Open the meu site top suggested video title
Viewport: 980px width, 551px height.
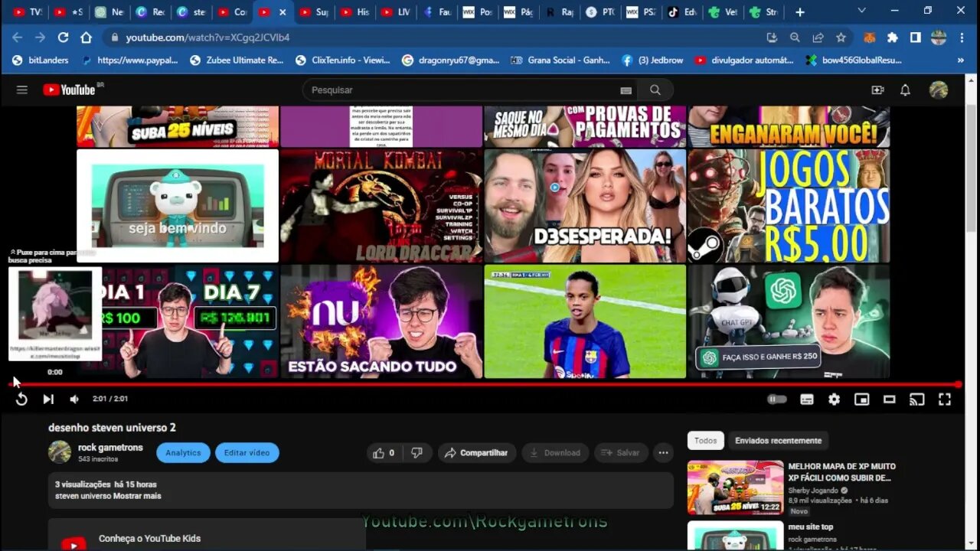(x=811, y=527)
